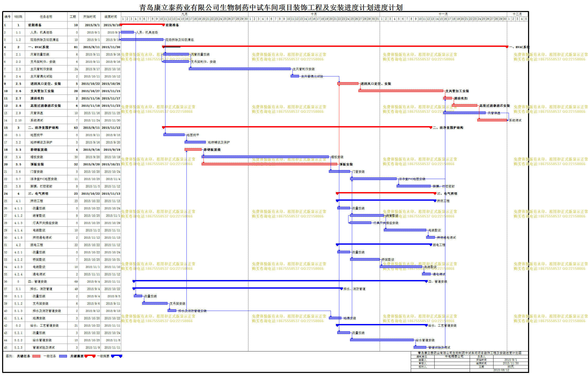Click the red 高效过滤器滤芯安装 Gantt bar
This screenshot has width=588, height=380.
[x=464, y=105]
